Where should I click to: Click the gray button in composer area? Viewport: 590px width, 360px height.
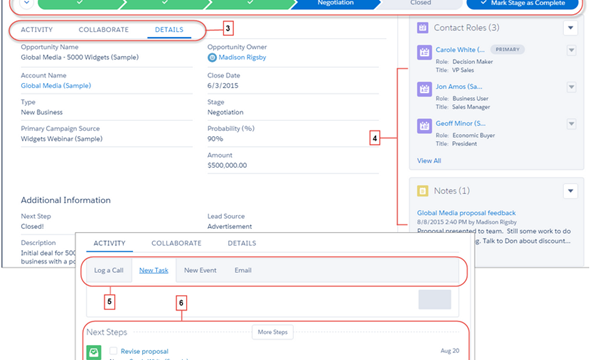click(435, 299)
